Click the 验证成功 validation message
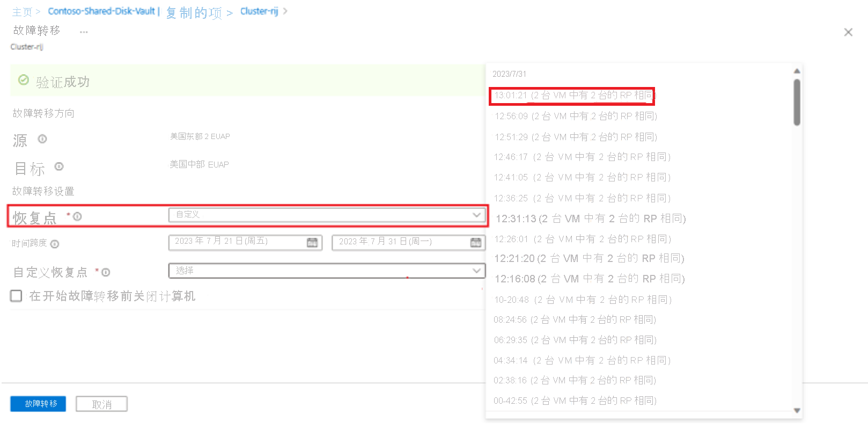Screen dimensions: 868x429 click(63, 82)
